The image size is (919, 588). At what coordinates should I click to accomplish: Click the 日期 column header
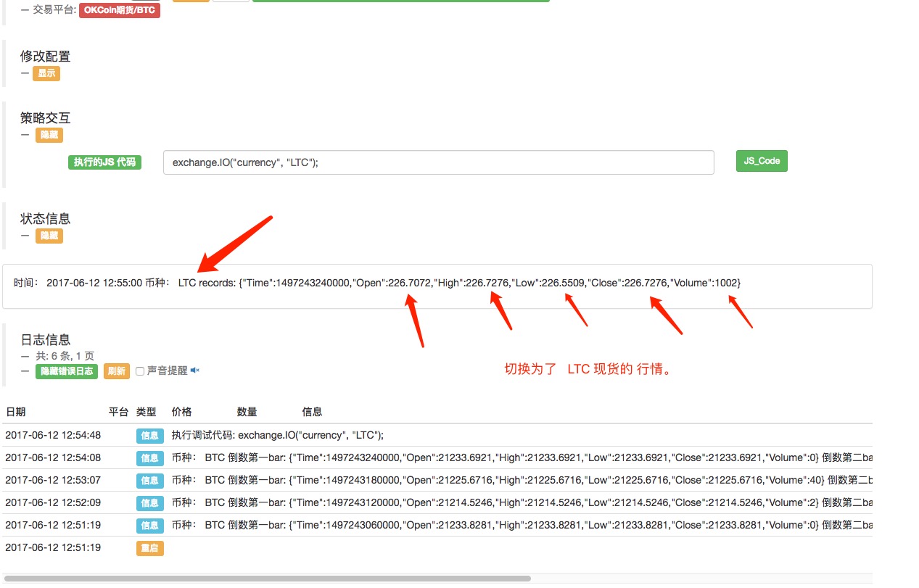click(x=16, y=412)
